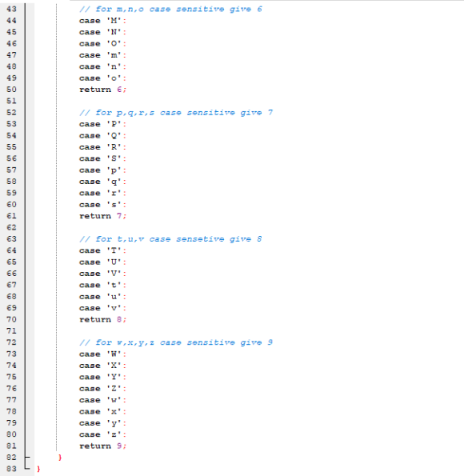Viewport: 464px width, 476px height.
Task: Click the 'return 6;' statement
Action: tap(102, 90)
